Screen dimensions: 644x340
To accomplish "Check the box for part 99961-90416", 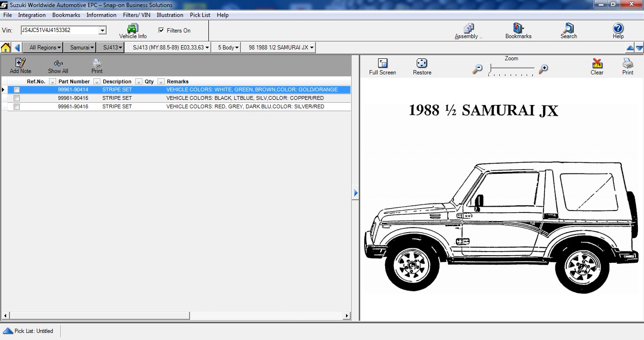I will pos(17,106).
